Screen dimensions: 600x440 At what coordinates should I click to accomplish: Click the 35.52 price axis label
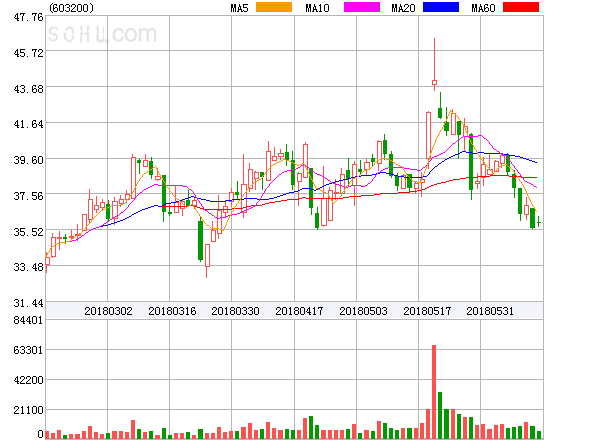tap(28, 232)
